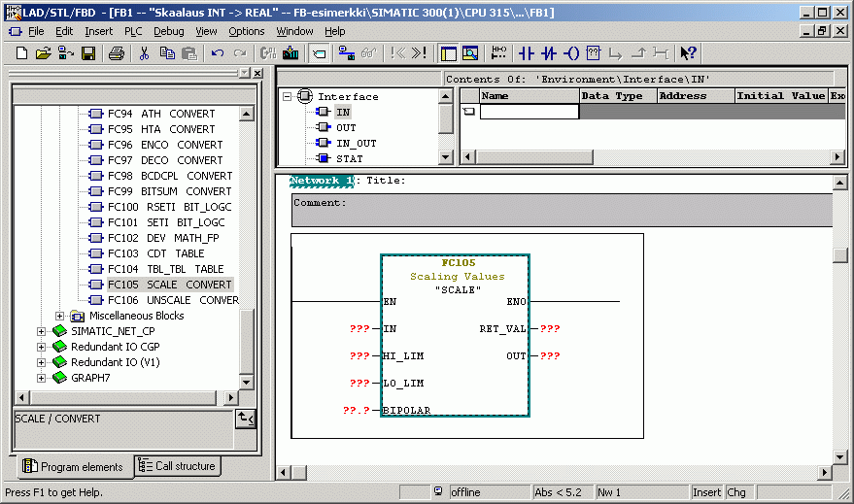Click the ??? operand at IN
Image resolution: width=854 pixels, height=504 pixels.
click(359, 329)
